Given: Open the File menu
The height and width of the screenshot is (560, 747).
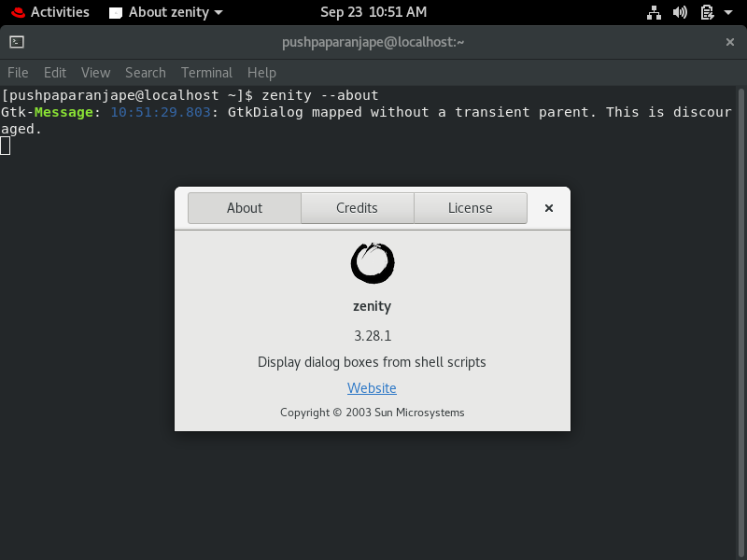Looking at the screenshot, I should coord(18,72).
